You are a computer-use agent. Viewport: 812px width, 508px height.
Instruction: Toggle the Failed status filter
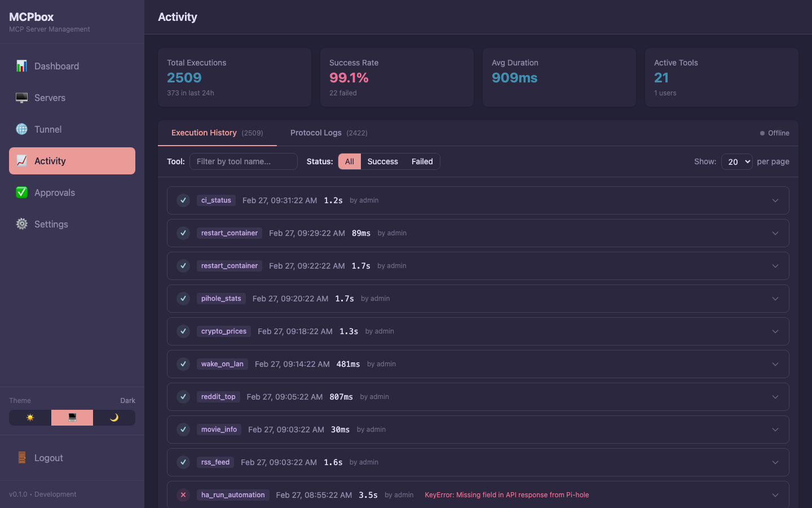point(422,161)
